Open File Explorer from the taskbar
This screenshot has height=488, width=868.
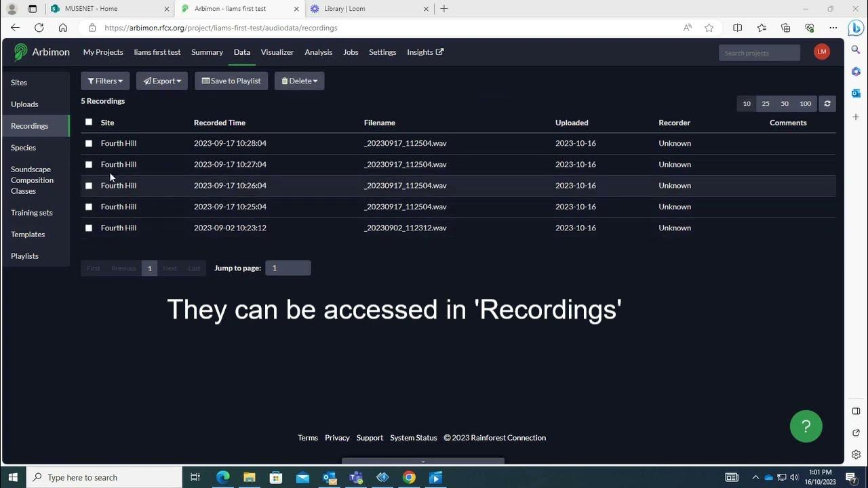click(x=249, y=477)
